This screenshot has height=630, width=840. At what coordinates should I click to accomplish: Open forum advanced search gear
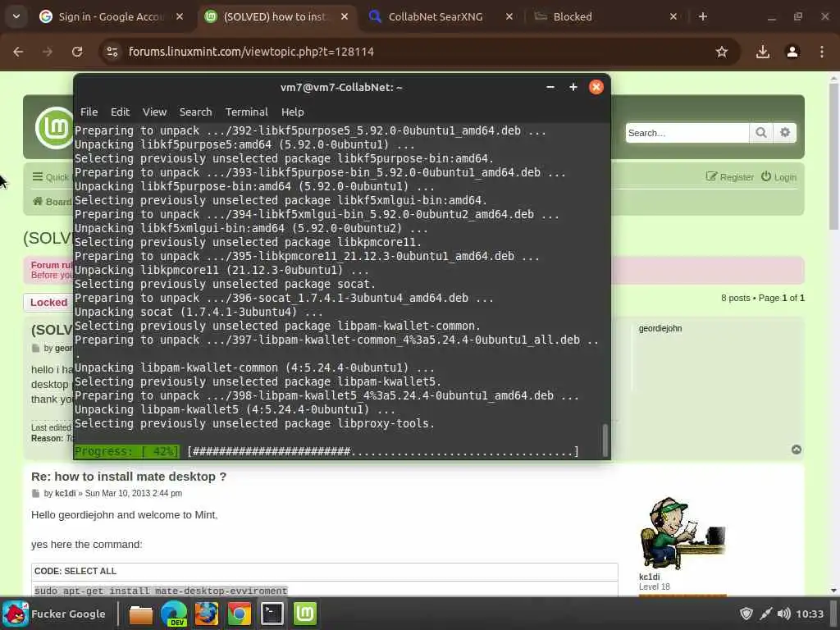tap(785, 133)
